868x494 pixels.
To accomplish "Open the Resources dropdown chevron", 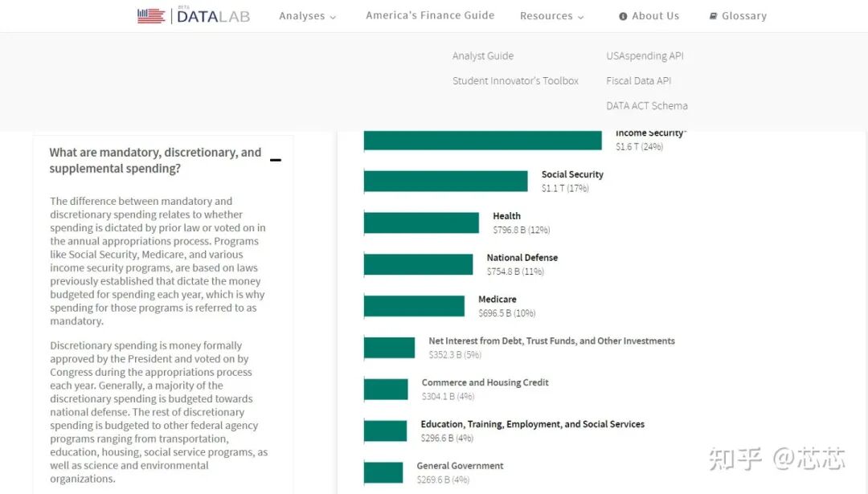I will click(x=581, y=17).
